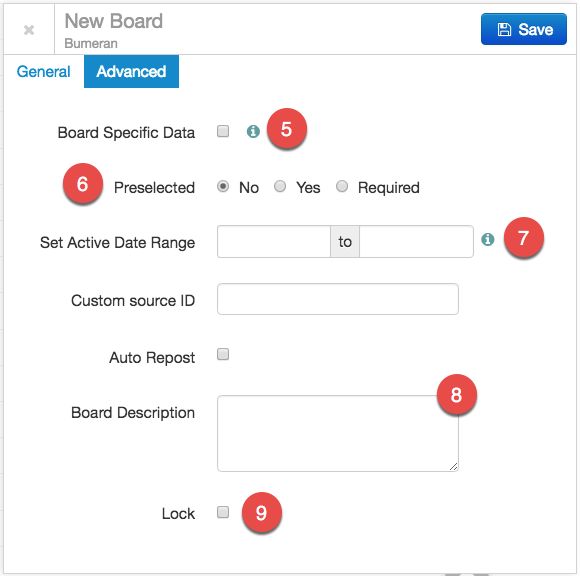Click the end date field of the active range
The image size is (580, 576).
tap(416, 242)
